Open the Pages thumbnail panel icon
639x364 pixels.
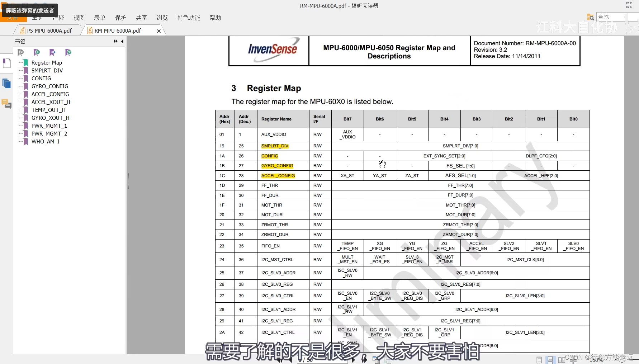pyautogui.click(x=6, y=84)
